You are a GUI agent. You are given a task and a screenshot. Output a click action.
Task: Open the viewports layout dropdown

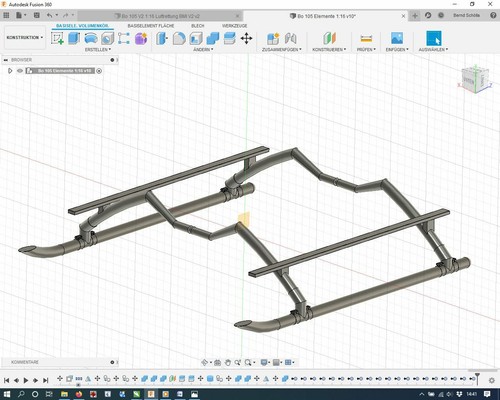(x=290, y=362)
